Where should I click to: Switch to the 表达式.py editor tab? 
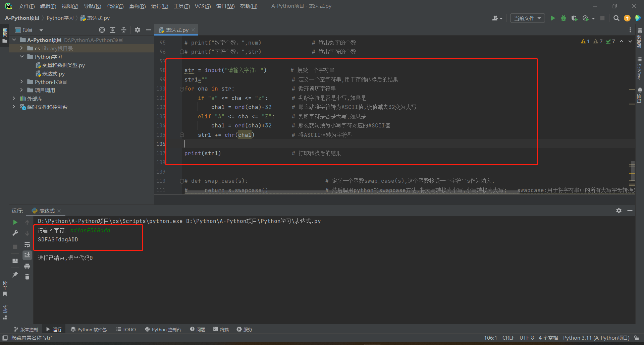click(x=177, y=30)
